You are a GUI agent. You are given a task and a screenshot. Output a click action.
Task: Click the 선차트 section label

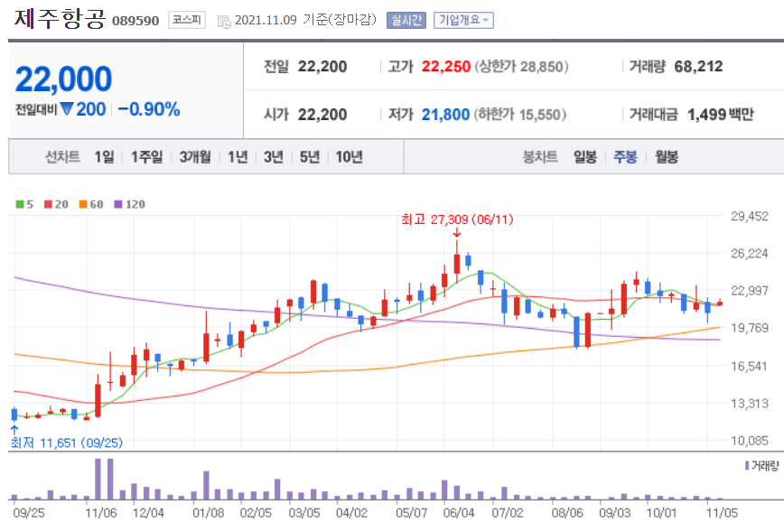pyautogui.click(x=62, y=157)
